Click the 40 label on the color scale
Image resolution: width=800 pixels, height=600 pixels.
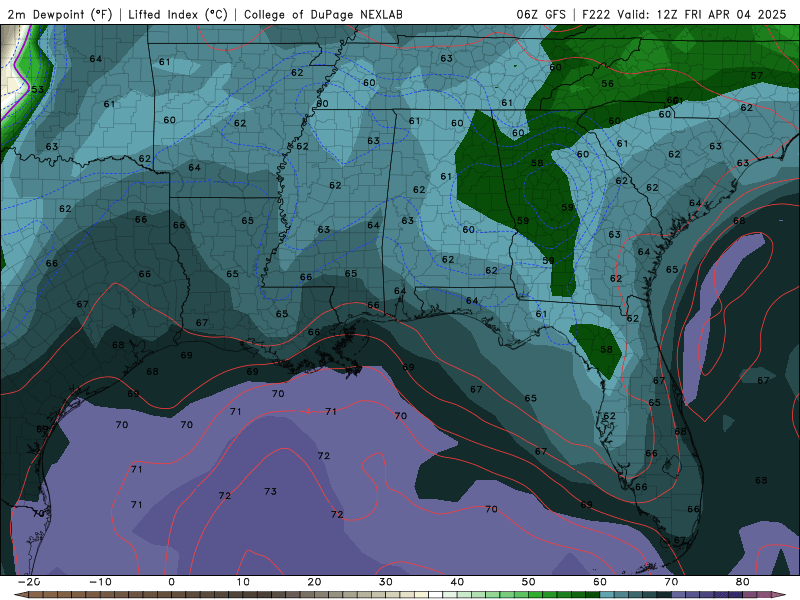click(x=457, y=582)
